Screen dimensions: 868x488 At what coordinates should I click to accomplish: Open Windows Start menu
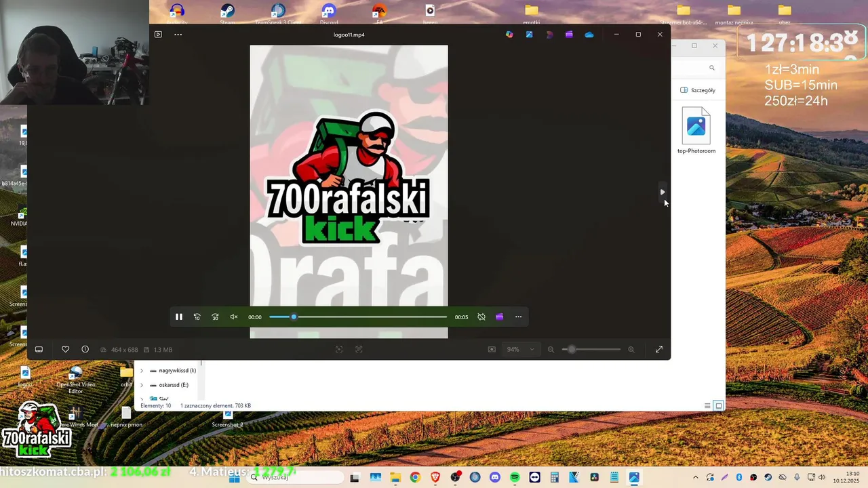tap(234, 478)
